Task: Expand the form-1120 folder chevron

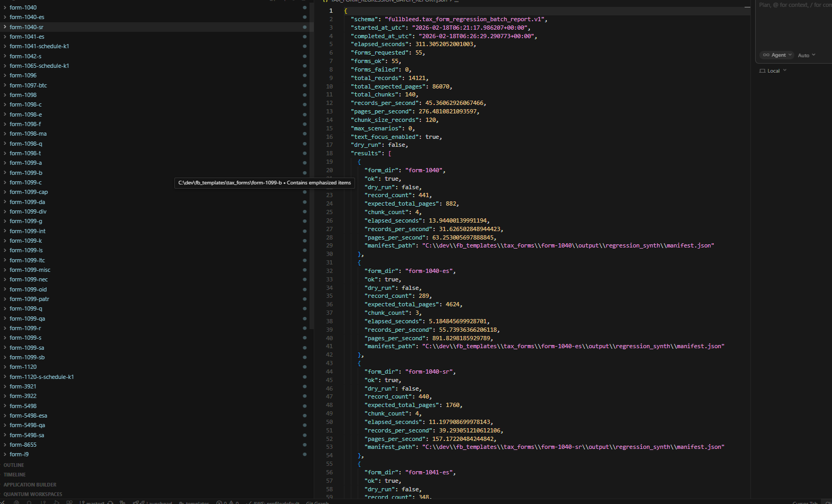Action: pyautogui.click(x=5, y=367)
